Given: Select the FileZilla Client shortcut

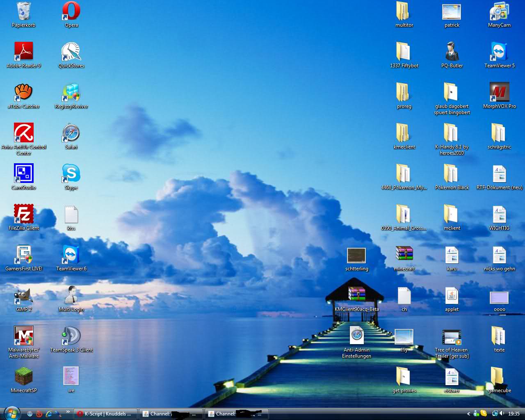Looking at the screenshot, I should click(x=24, y=214).
